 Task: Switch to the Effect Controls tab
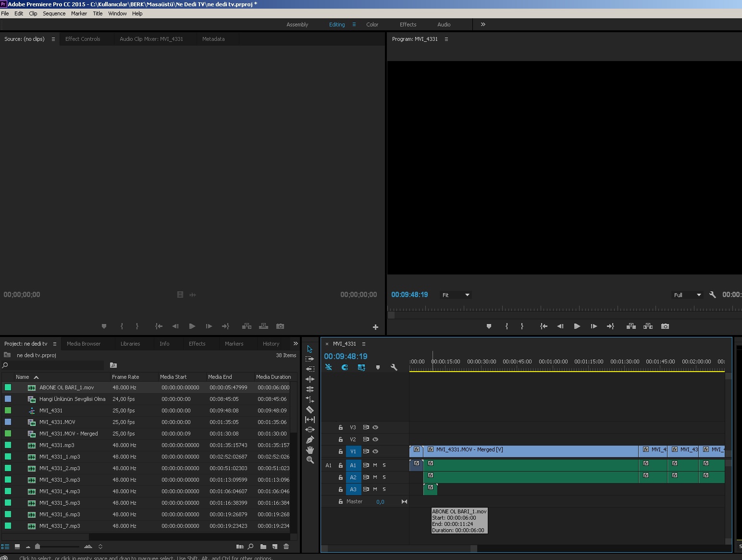[83, 39]
